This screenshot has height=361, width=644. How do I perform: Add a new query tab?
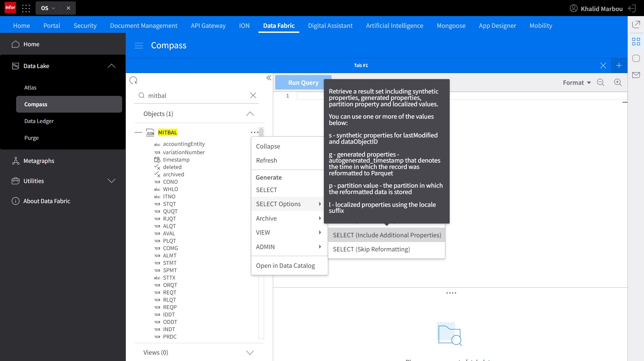pyautogui.click(x=619, y=65)
